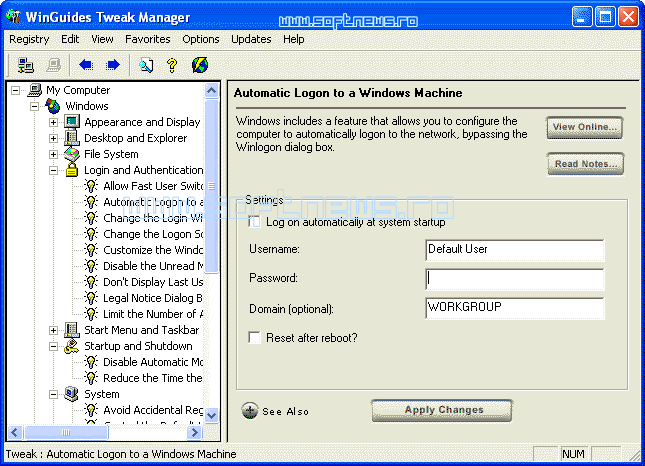The width and height of the screenshot is (645, 466).
Task: Collapse the Login and Authentication node
Action: coord(53,170)
